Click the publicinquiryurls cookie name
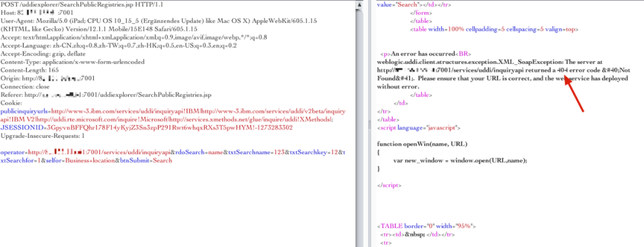The height and width of the screenshot is (247, 644). (24, 111)
